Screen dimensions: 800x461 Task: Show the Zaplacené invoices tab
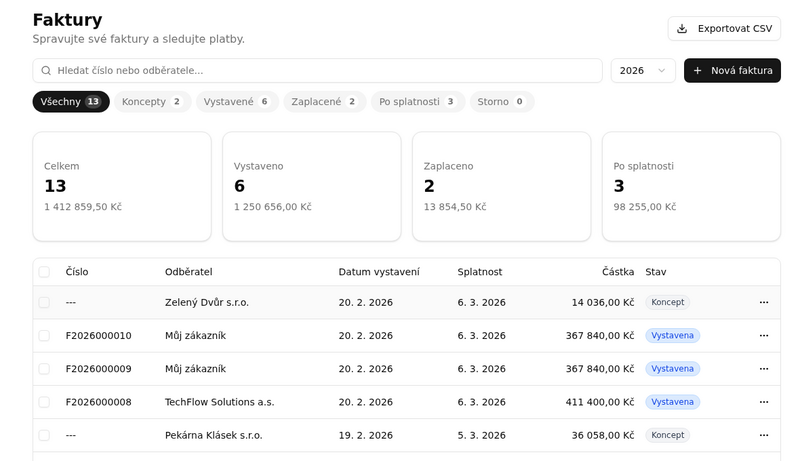(x=324, y=101)
